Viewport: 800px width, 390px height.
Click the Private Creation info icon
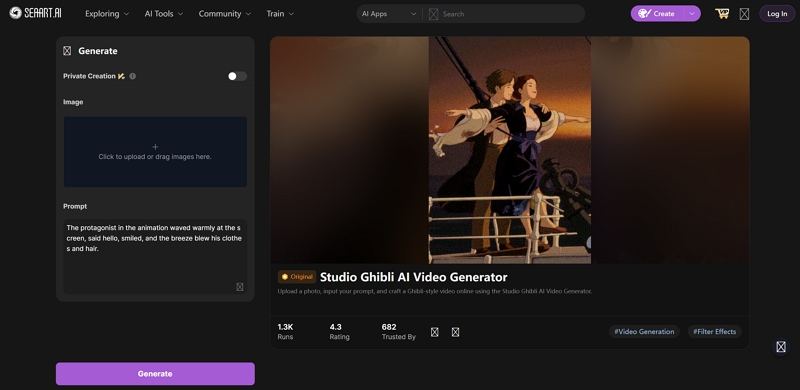click(x=133, y=76)
